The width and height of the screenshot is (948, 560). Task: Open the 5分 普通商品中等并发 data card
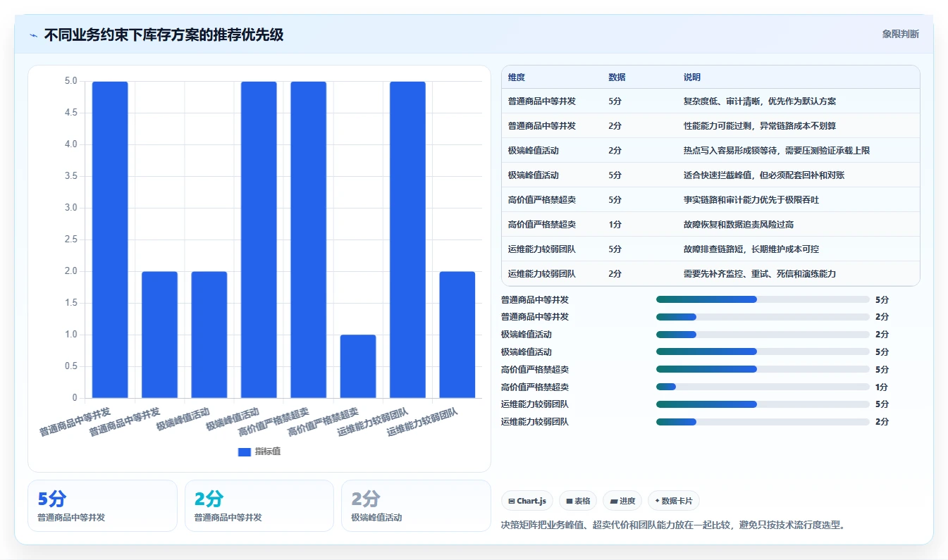(x=102, y=506)
